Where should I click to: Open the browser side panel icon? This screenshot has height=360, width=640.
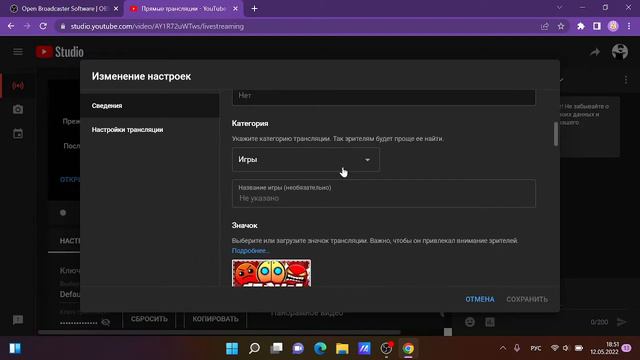tap(597, 26)
